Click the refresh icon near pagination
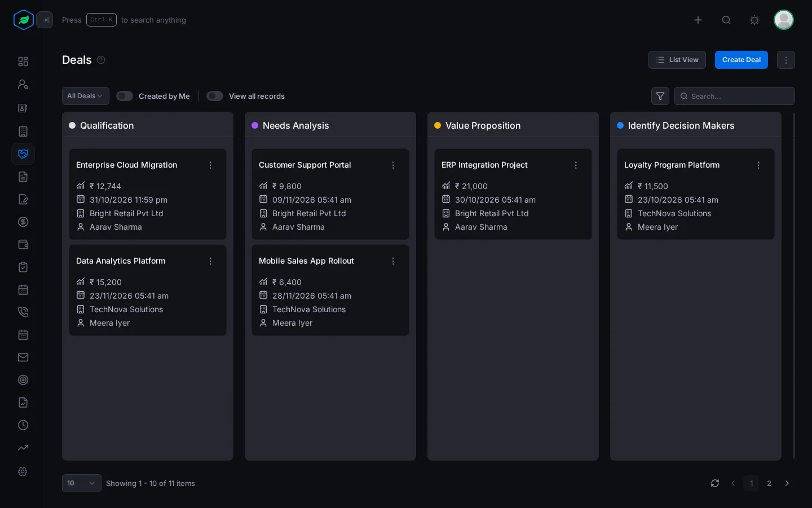Image resolution: width=812 pixels, height=508 pixels. 715,483
